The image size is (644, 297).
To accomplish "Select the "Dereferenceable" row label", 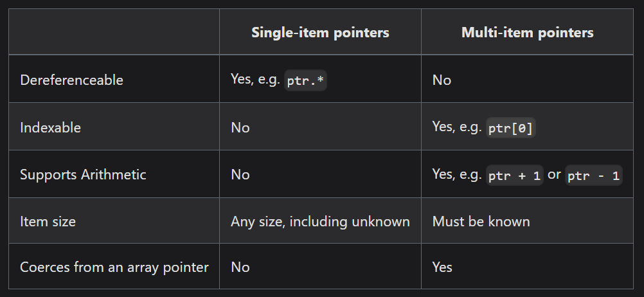I will [x=71, y=80].
